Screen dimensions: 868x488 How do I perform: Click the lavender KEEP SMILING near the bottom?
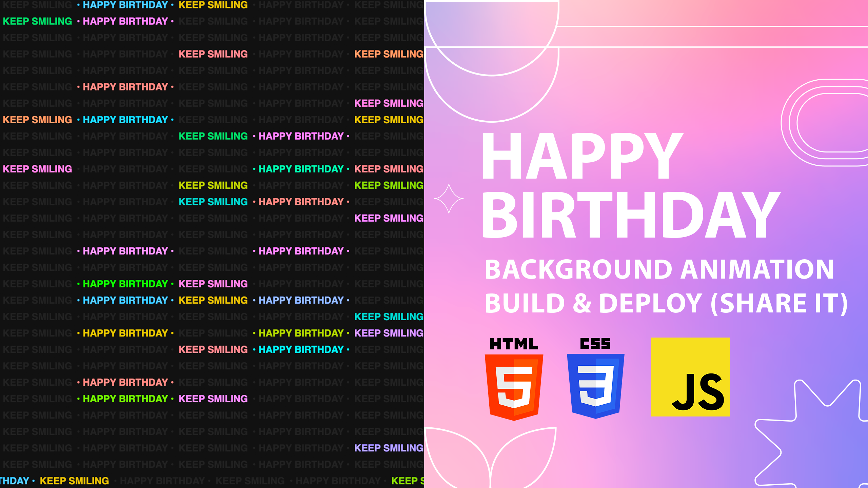389,448
